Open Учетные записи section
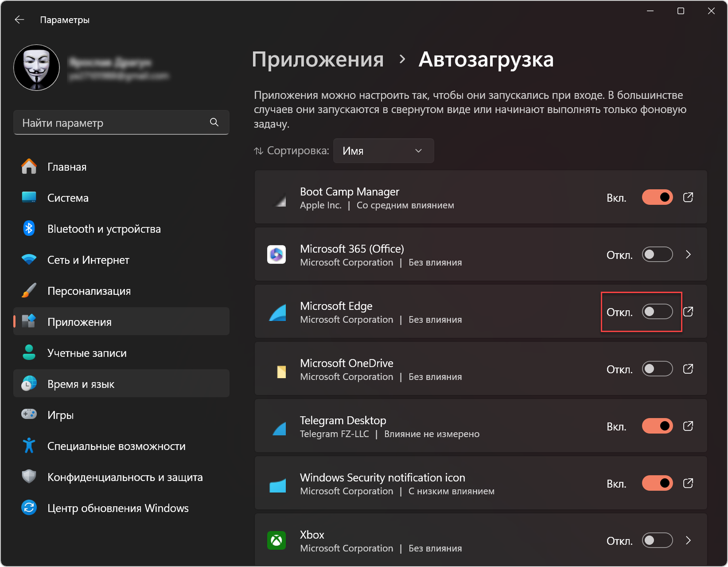The width and height of the screenshot is (728, 567). point(121,353)
